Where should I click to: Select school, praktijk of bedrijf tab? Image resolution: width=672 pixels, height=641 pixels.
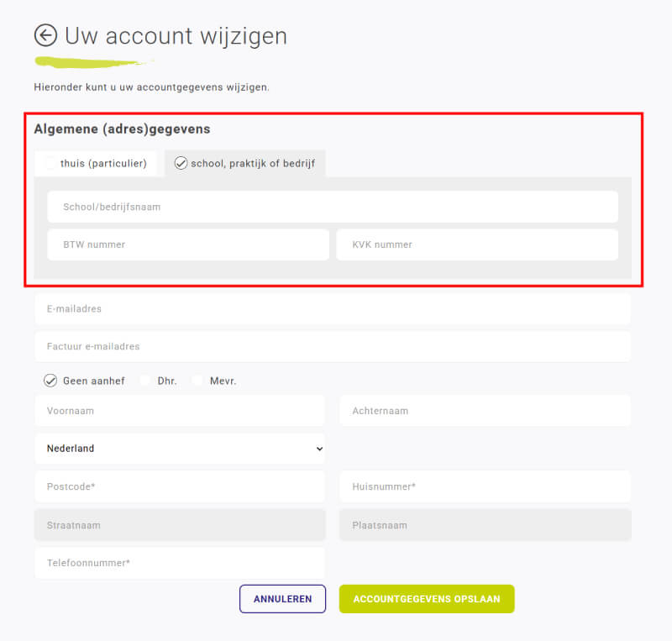click(x=245, y=163)
